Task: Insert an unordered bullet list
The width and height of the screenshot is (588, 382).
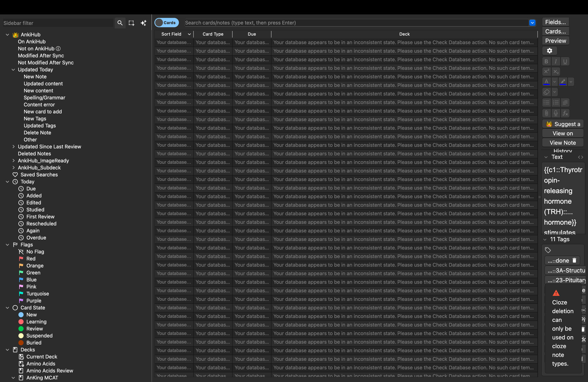Action: tap(546, 103)
